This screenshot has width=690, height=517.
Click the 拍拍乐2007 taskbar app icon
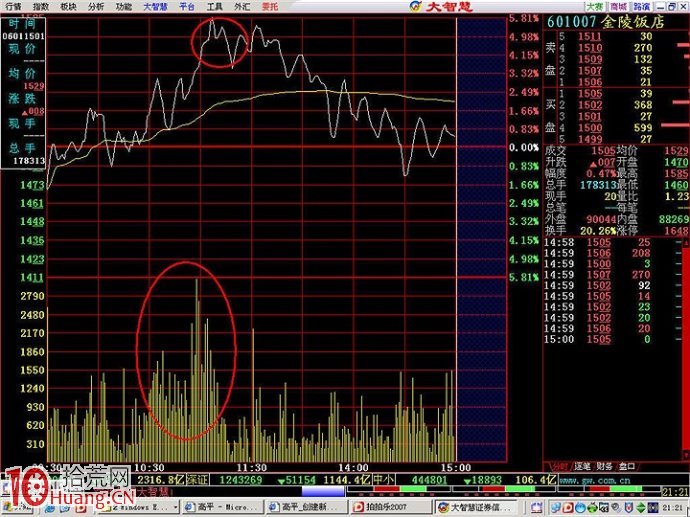pos(359,507)
